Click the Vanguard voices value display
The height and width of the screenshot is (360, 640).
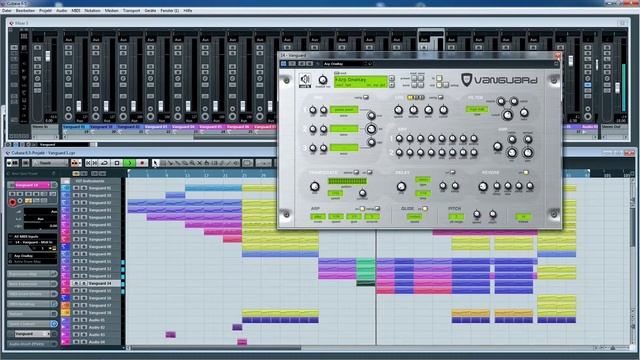click(x=523, y=217)
